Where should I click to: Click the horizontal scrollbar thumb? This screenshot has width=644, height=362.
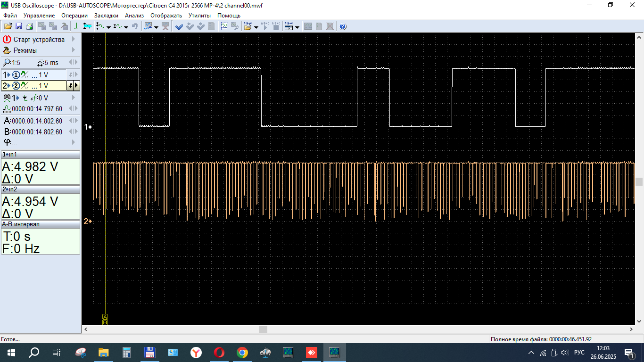pos(263,329)
